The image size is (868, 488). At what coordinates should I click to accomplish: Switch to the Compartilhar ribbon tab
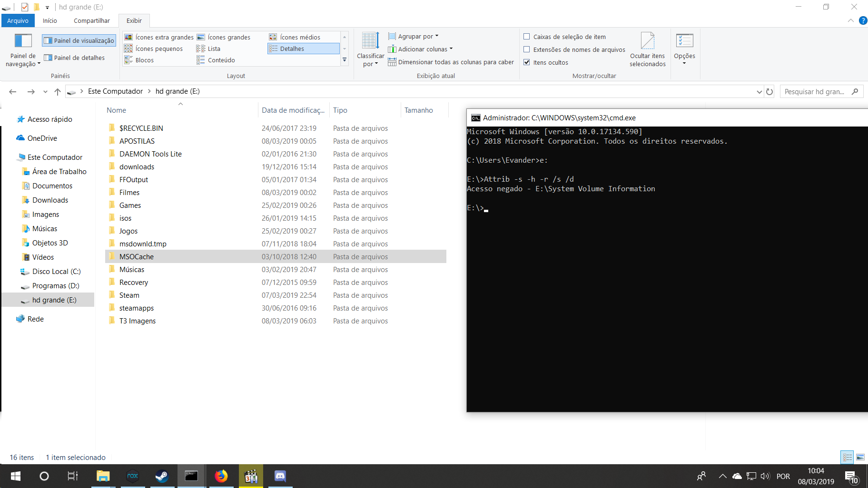[92, 20]
